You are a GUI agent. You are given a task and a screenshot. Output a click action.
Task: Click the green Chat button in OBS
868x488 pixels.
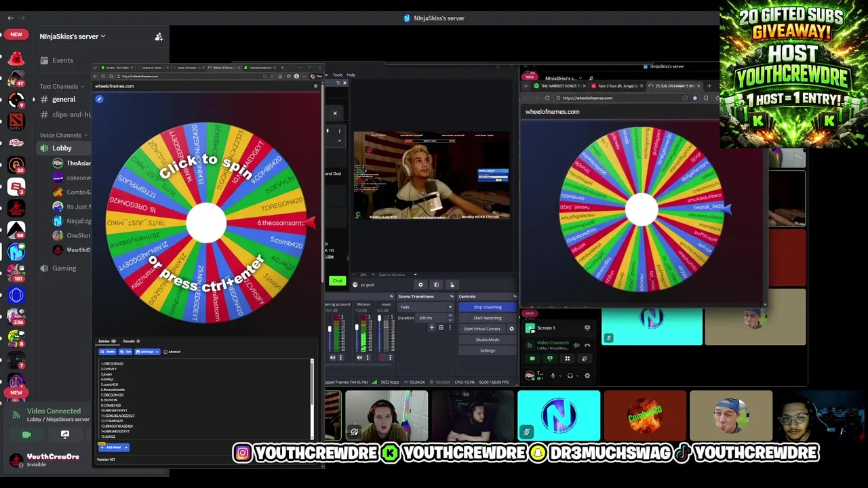[x=337, y=281]
